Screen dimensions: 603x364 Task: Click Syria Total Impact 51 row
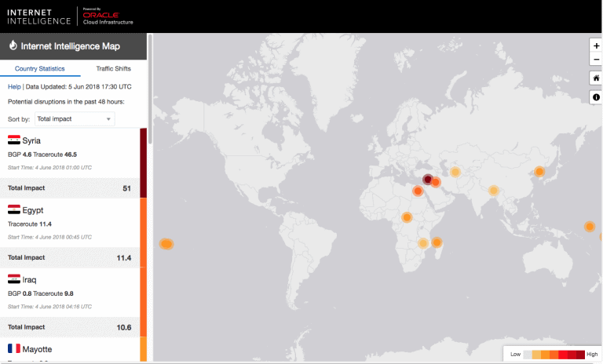click(x=70, y=188)
